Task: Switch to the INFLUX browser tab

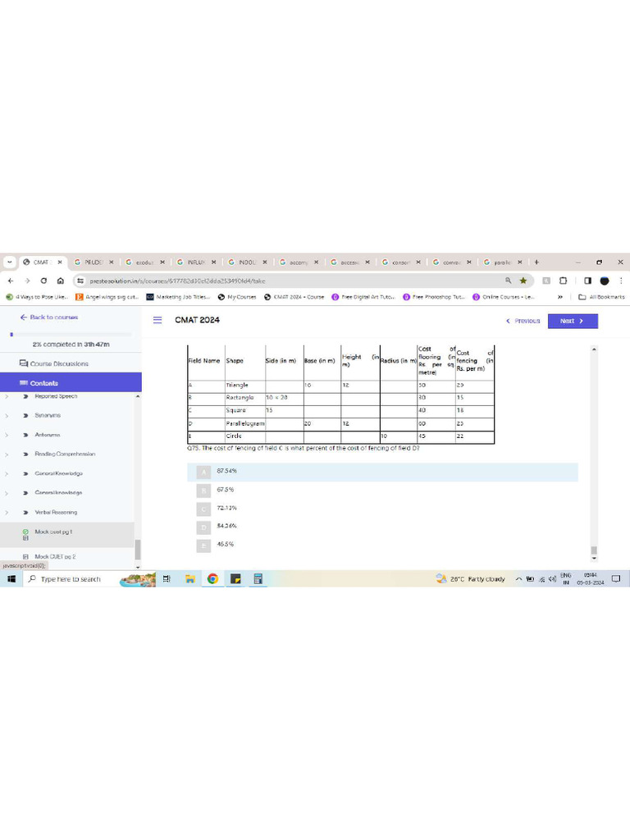Action: (x=195, y=262)
